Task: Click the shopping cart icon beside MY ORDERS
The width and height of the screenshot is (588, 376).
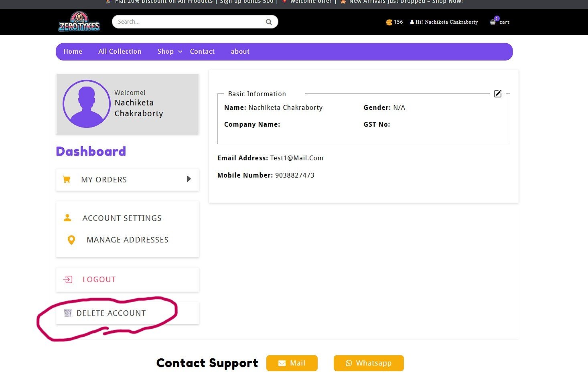Action: (67, 179)
